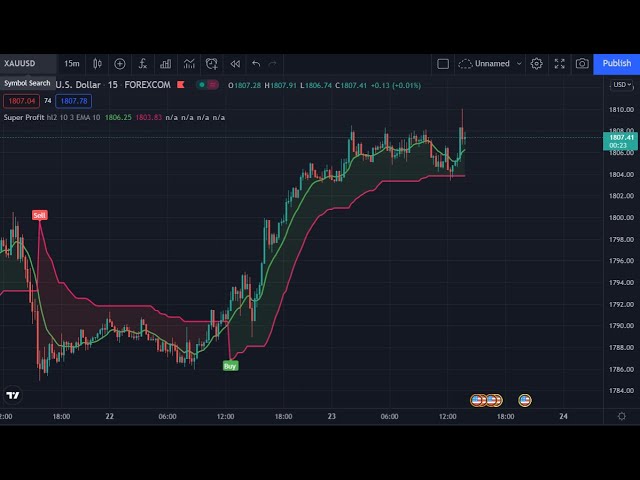Open indicator templates grid icon
This screenshot has height=480, width=640.
click(x=189, y=63)
